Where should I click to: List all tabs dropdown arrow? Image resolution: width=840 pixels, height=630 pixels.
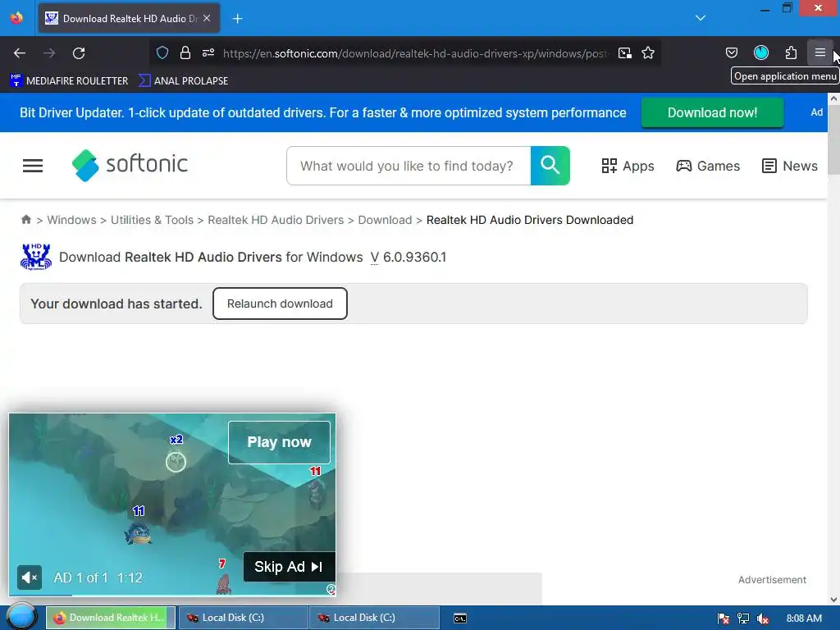[x=701, y=18]
